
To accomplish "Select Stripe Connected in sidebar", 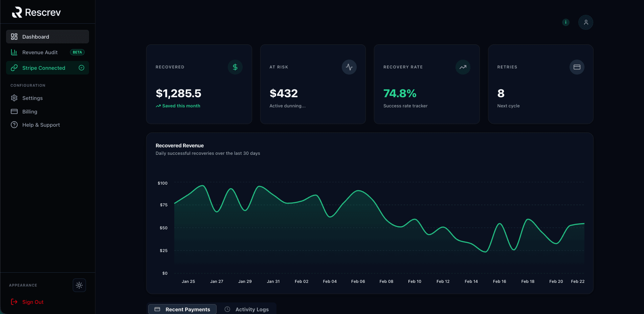I will click(44, 68).
